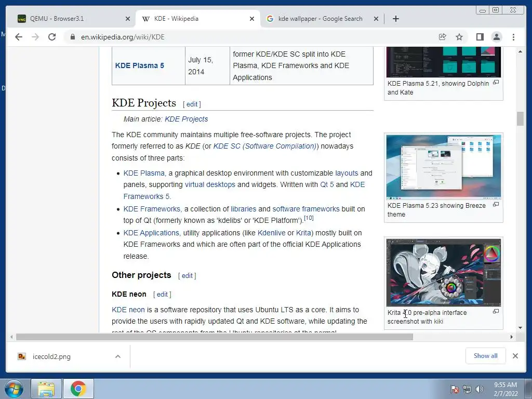Open File Explorer from taskbar
This screenshot has height=399, width=532.
(x=46, y=389)
